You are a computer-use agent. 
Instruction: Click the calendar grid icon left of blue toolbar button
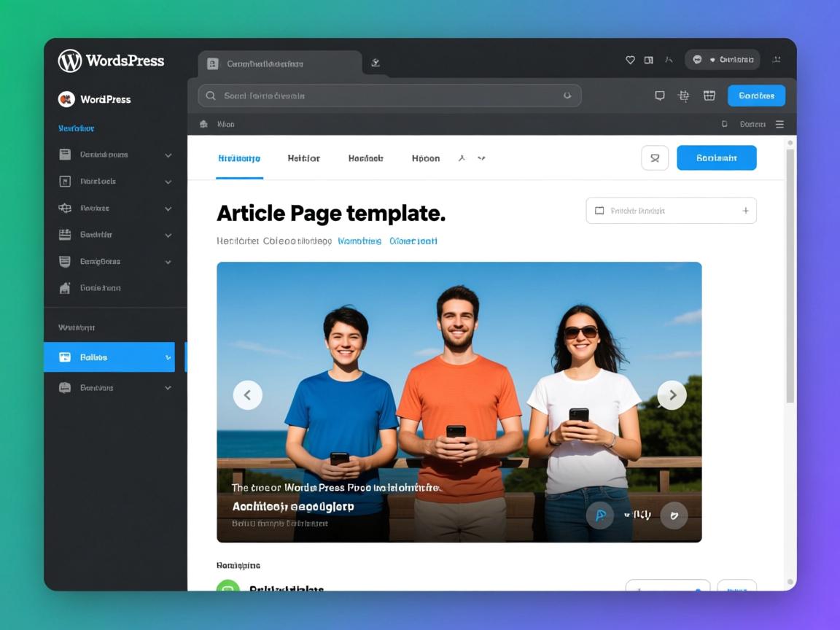(709, 96)
